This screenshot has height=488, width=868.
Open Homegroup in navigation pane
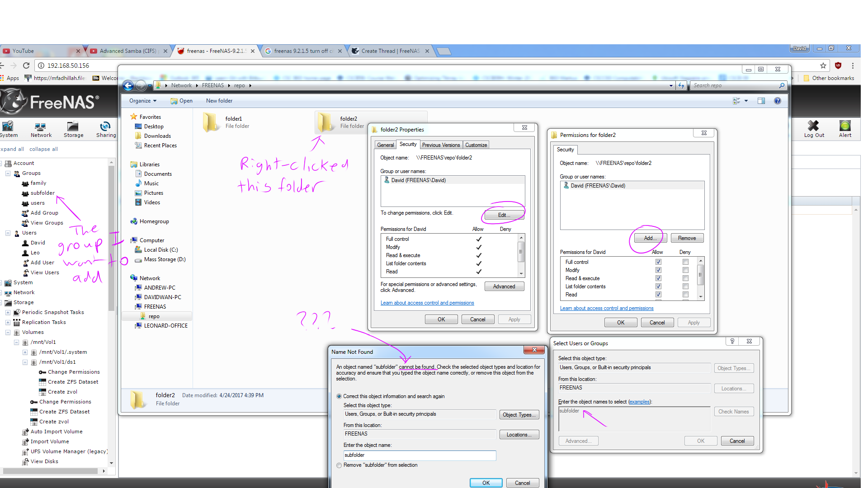click(x=154, y=221)
